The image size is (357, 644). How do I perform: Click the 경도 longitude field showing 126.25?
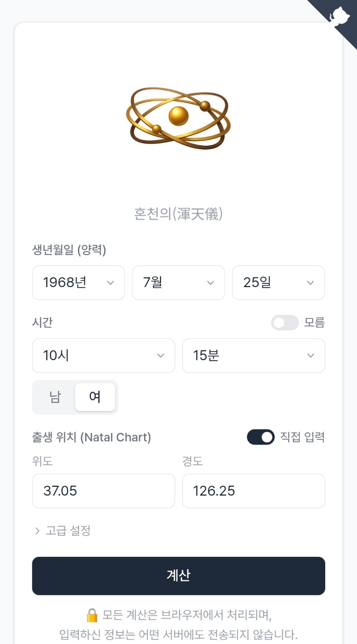253,491
